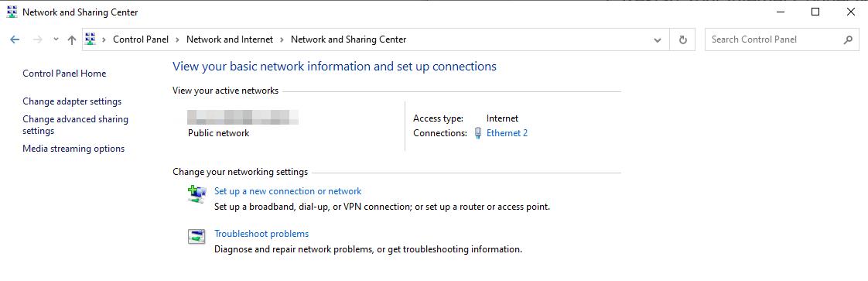Image resolution: width=868 pixels, height=281 pixels.
Task: Click the Forward navigation arrow
Action: pyautogui.click(x=38, y=39)
